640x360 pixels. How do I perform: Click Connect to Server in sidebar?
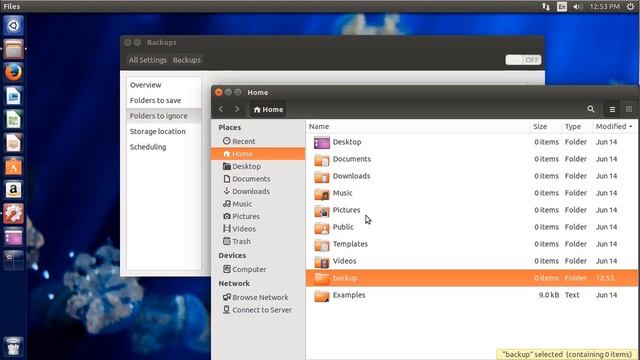(258, 310)
